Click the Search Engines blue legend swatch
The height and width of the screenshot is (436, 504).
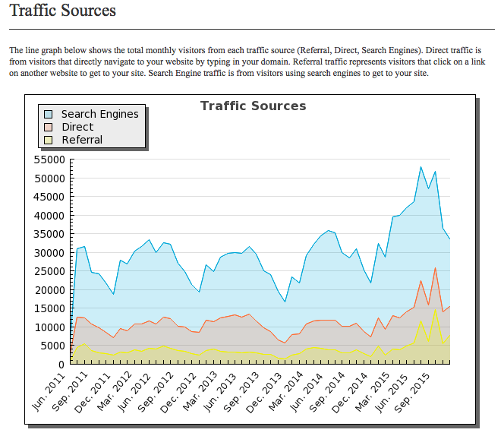pyautogui.click(x=49, y=114)
